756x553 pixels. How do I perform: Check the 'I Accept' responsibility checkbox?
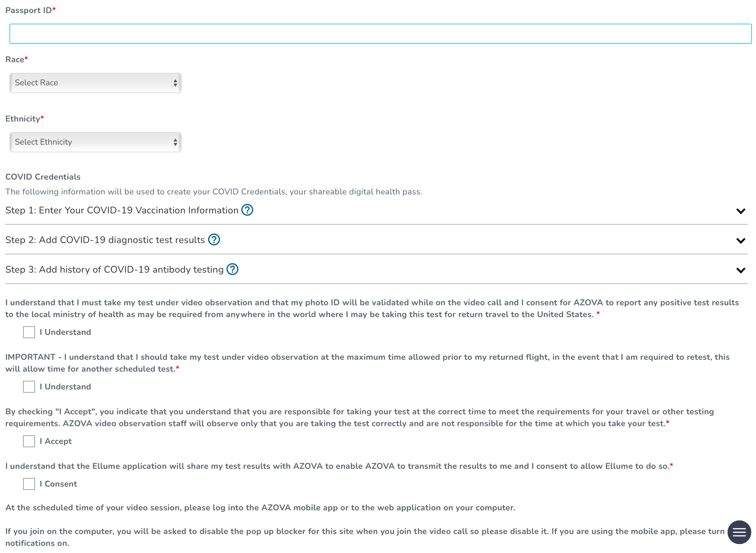click(28, 441)
